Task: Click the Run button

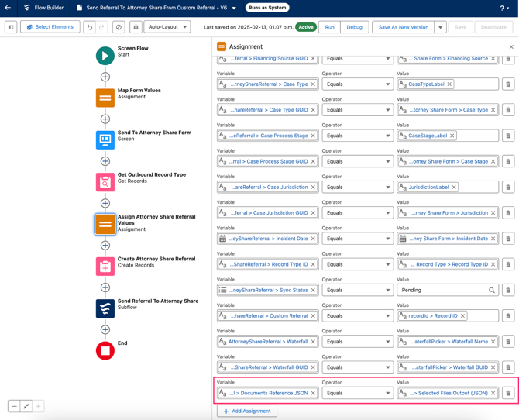Action: (329, 27)
